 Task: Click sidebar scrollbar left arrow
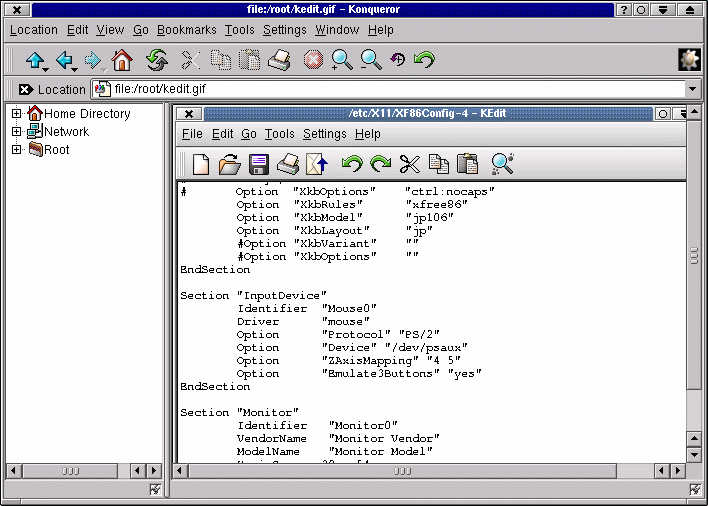(x=14, y=471)
